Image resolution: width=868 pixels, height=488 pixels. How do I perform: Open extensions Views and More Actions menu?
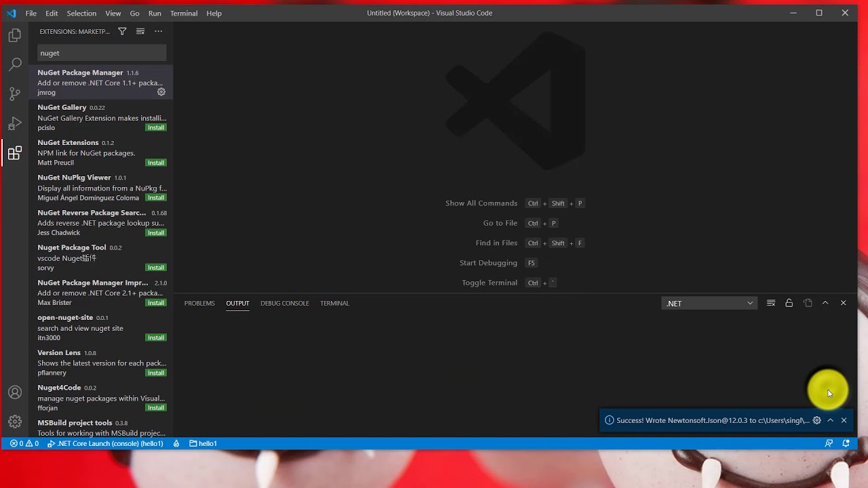tap(158, 31)
